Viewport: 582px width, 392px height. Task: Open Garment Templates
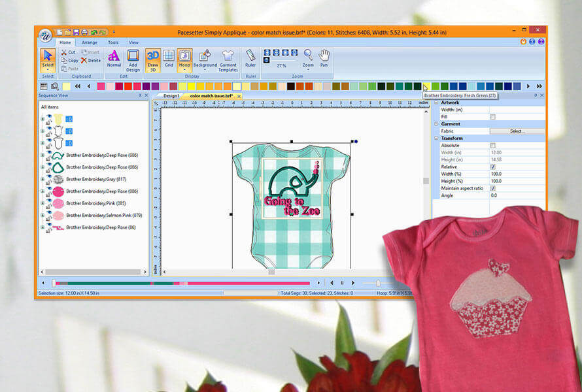[x=228, y=61]
